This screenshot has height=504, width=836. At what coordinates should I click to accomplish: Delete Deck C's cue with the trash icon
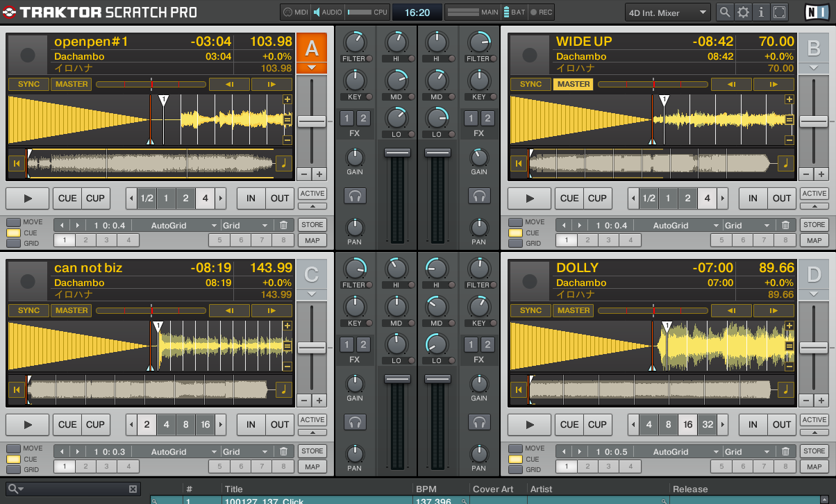point(284,451)
